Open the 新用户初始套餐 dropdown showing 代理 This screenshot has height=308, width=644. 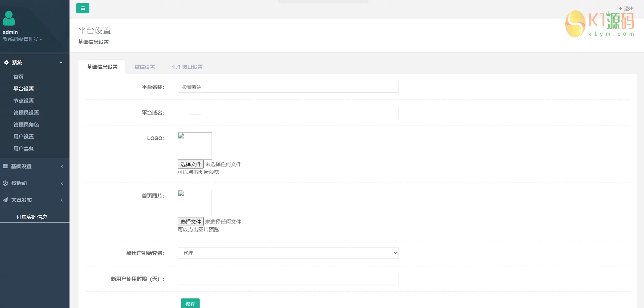[288, 253]
